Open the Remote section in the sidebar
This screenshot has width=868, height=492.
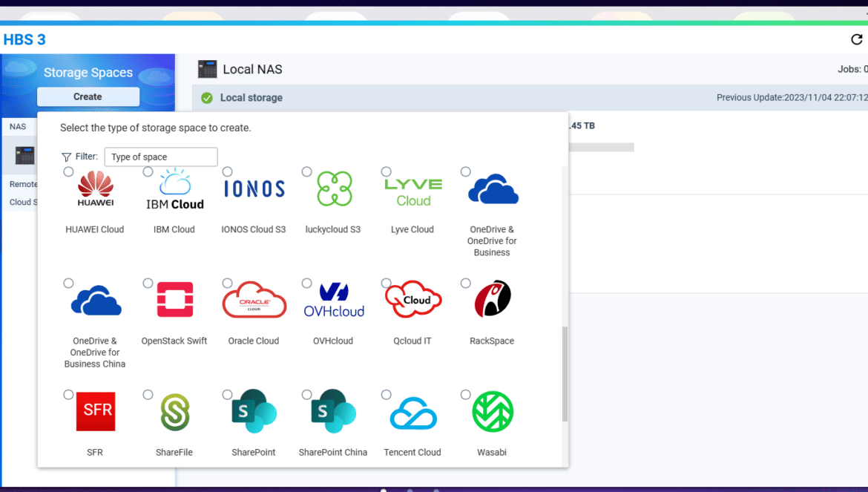(23, 184)
